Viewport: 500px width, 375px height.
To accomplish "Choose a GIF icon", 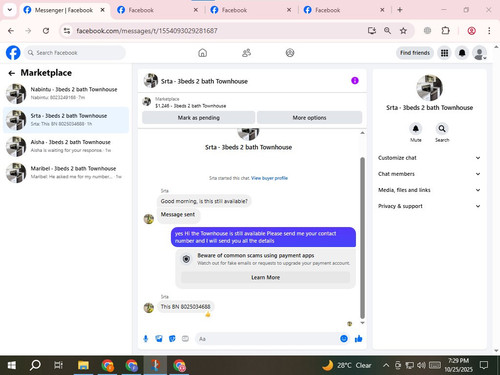I will (x=185, y=339).
